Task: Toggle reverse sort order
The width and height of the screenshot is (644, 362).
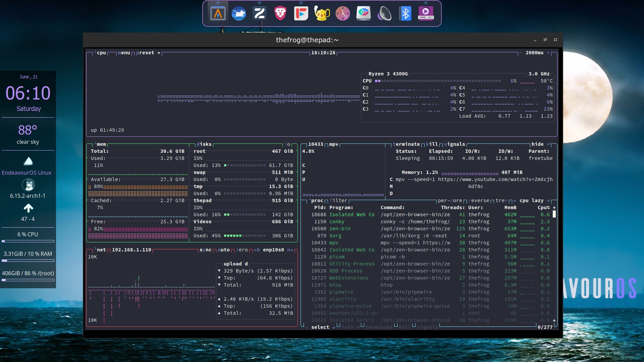Action: pos(479,200)
